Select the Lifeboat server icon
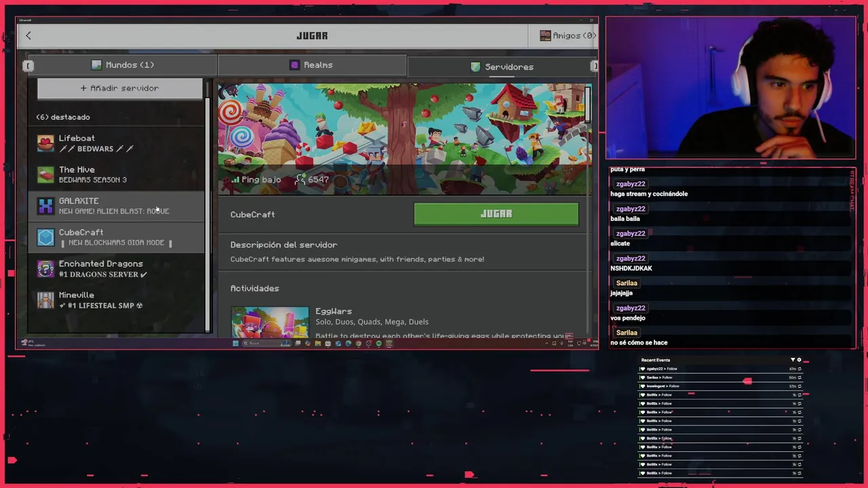This screenshot has width=868, height=488. click(x=45, y=144)
